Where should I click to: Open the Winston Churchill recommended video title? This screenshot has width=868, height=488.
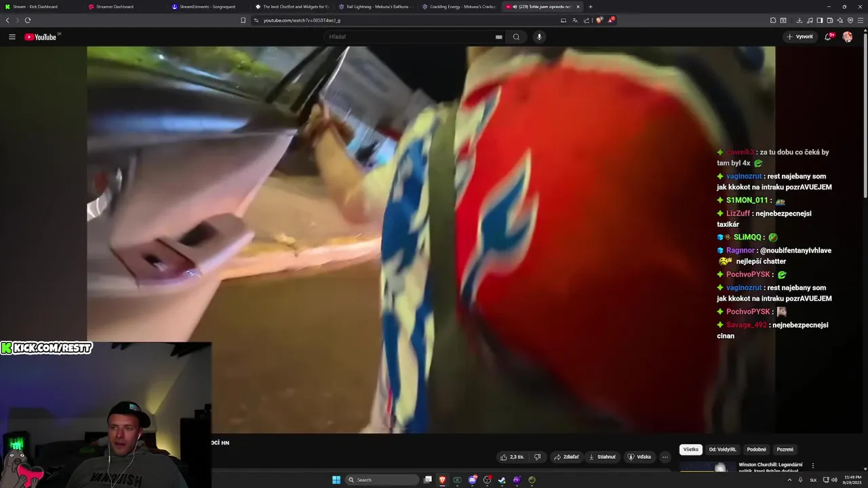coord(770,467)
